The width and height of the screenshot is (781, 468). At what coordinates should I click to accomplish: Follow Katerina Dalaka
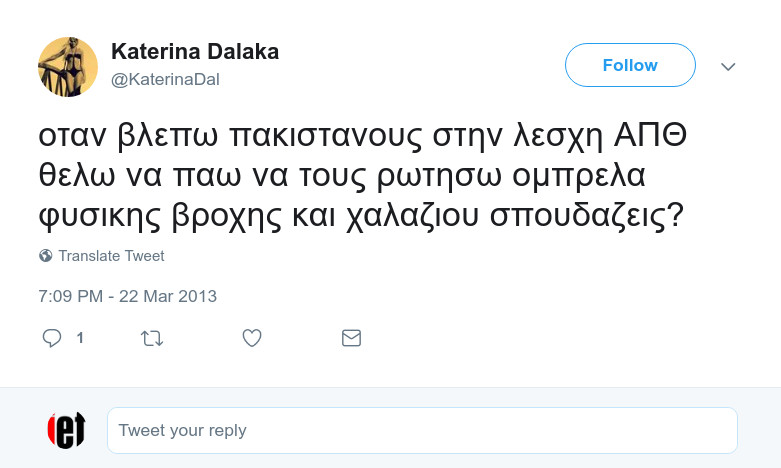[630, 65]
